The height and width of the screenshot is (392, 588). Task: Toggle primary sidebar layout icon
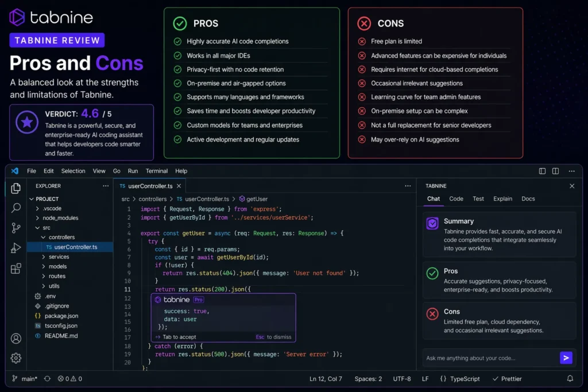542,171
